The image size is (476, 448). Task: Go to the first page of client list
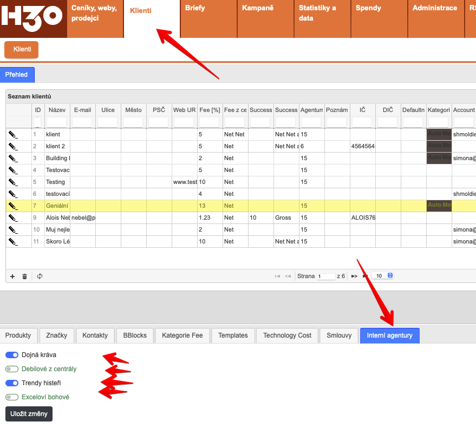[x=278, y=276]
